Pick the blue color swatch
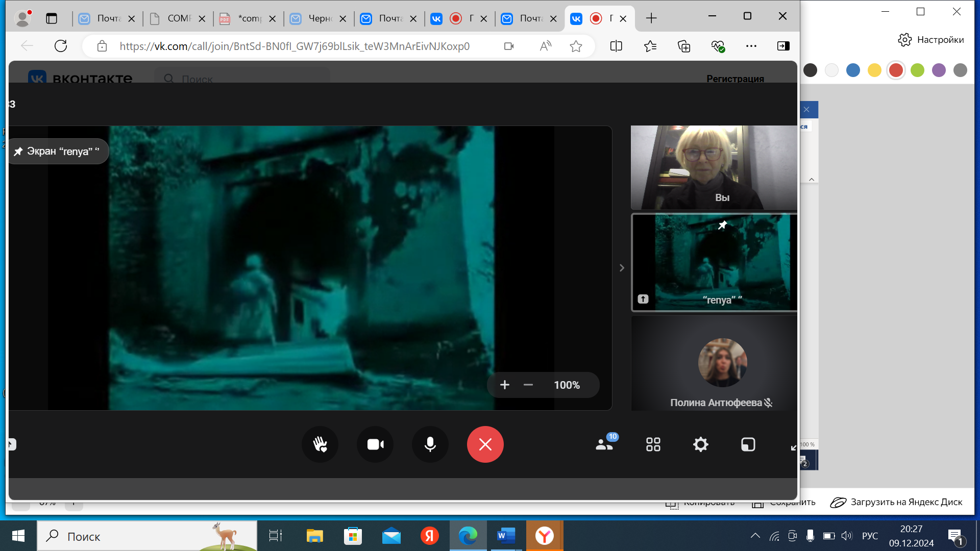 click(x=853, y=70)
